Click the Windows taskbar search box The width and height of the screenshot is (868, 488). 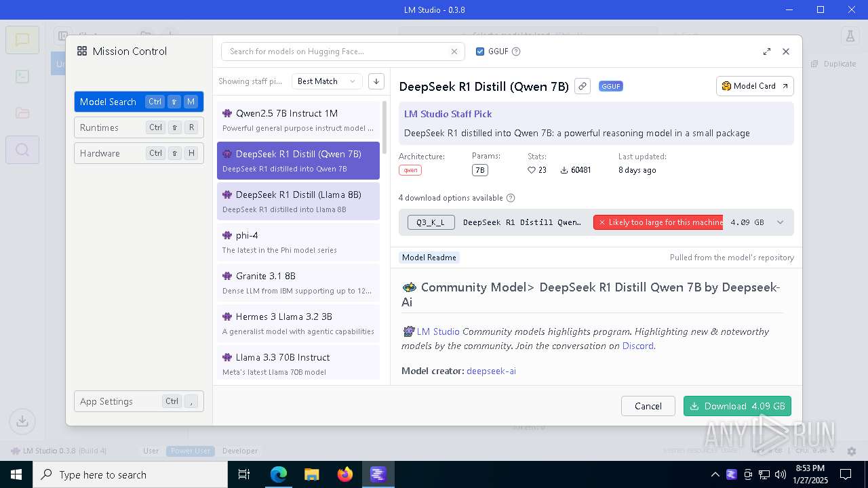[130, 474]
